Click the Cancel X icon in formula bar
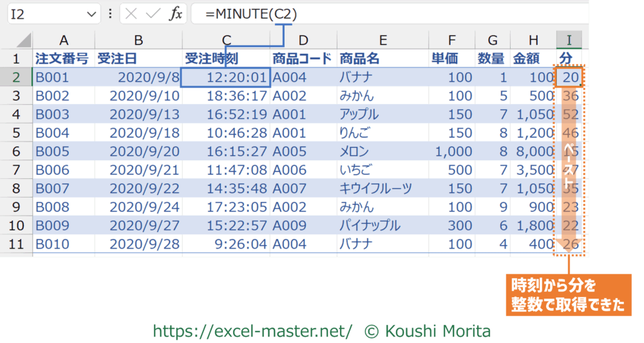644x343 pixels. [131, 14]
